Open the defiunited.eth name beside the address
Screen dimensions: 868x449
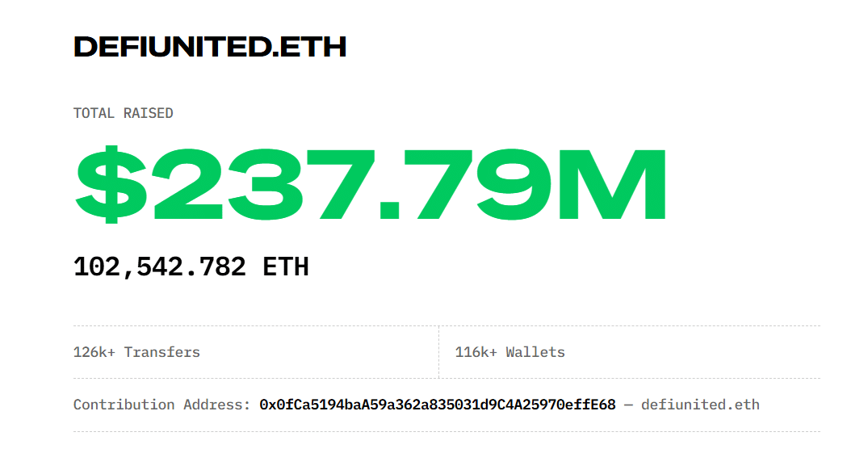point(700,405)
